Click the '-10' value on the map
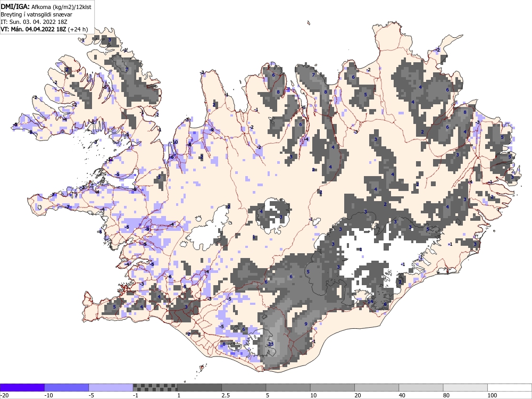This screenshot has width=532, height=399. click(x=174, y=142)
